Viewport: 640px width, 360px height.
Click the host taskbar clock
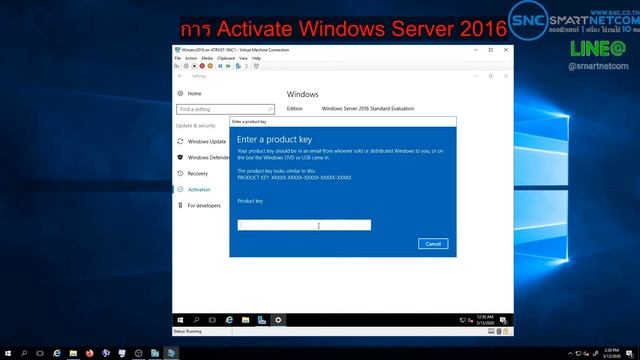(x=611, y=353)
